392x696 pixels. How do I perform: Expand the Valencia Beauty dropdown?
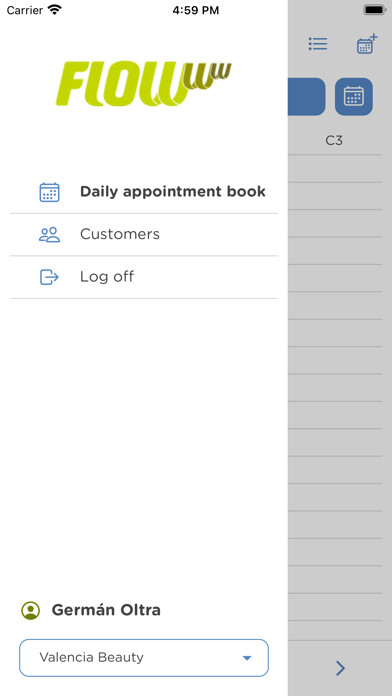pos(144,657)
